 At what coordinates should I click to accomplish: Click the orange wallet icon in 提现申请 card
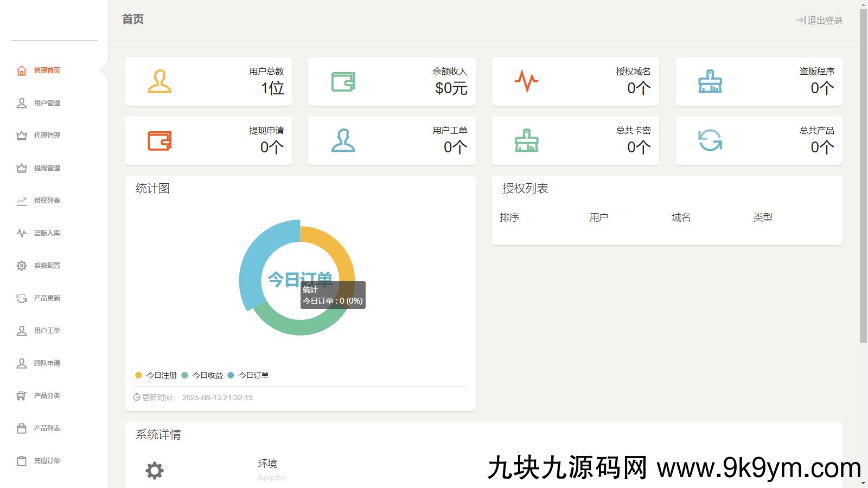pyautogui.click(x=159, y=141)
